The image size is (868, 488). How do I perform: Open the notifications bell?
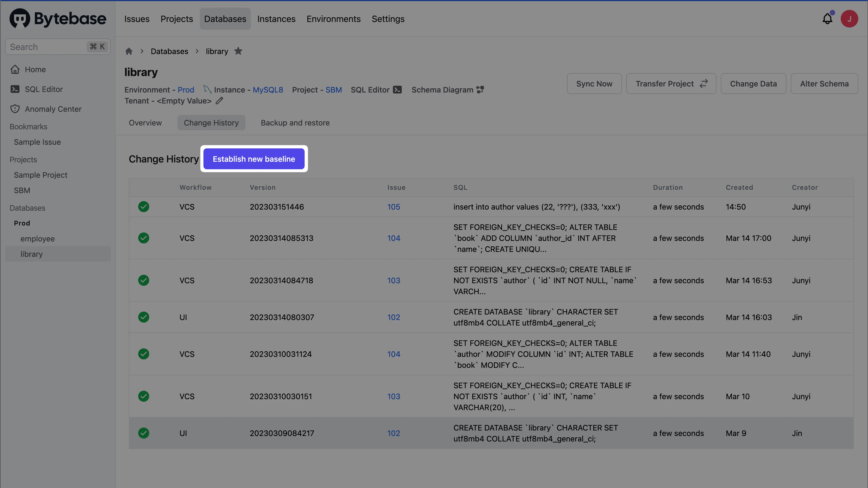827,19
